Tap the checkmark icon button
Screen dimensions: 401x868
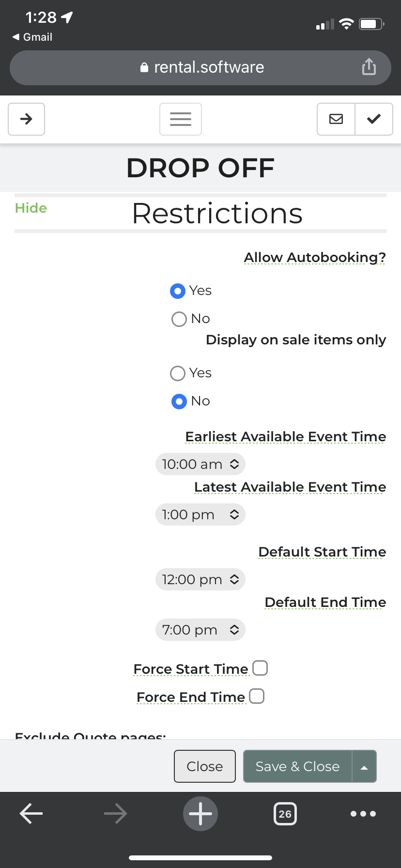click(373, 119)
